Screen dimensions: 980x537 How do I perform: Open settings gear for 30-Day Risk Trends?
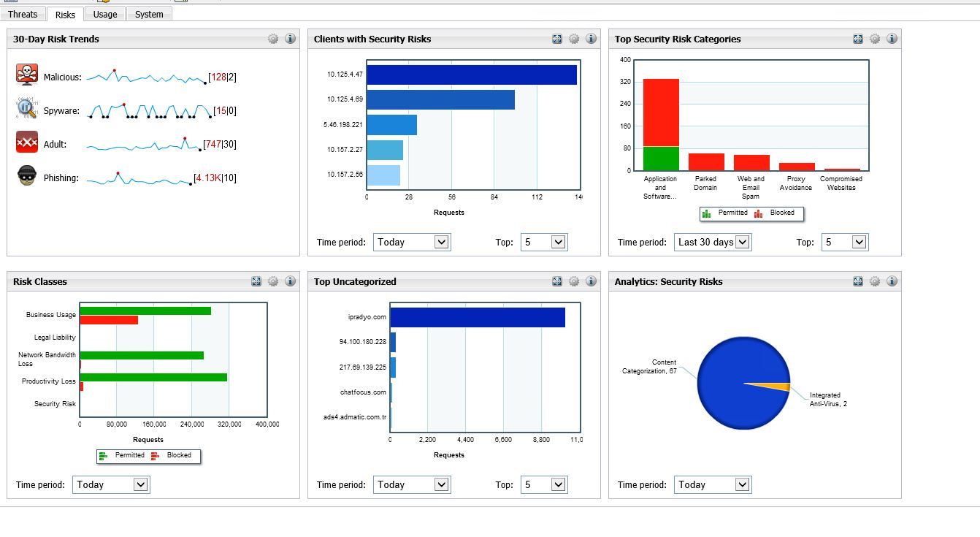pyautogui.click(x=273, y=39)
